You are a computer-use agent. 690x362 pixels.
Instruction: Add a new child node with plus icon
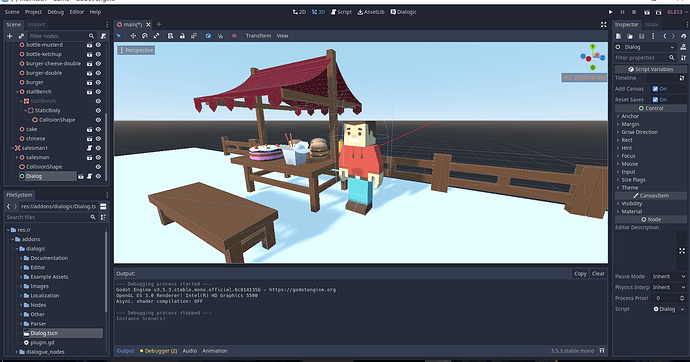click(x=10, y=36)
